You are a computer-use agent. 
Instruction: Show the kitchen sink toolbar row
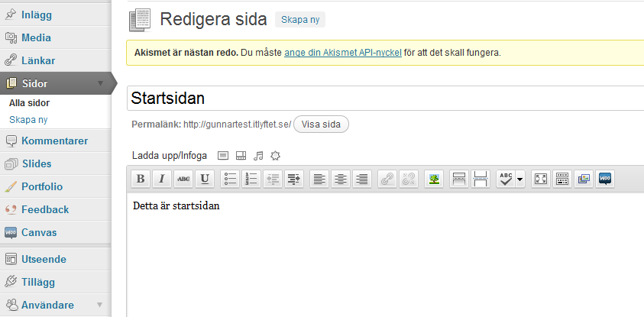click(x=562, y=179)
